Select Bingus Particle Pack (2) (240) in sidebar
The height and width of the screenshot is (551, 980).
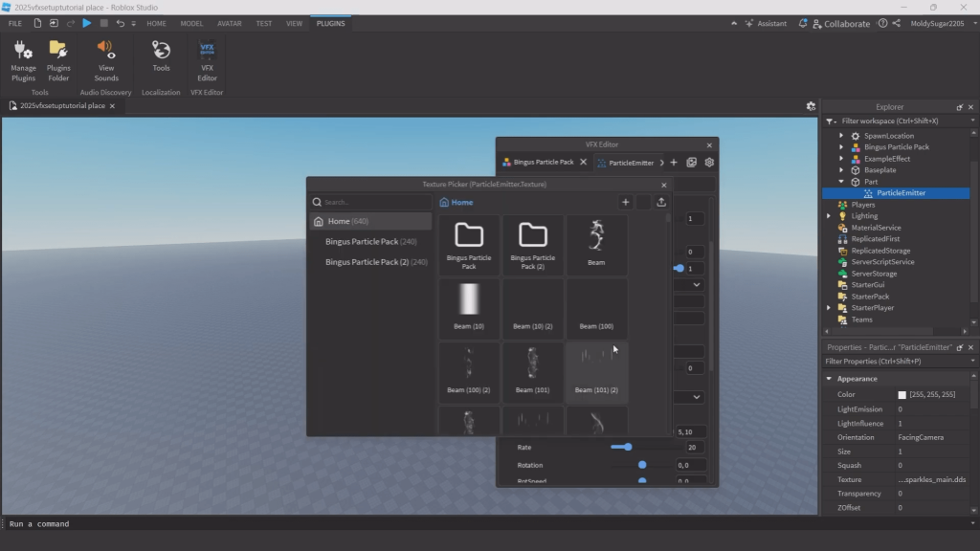(x=371, y=262)
